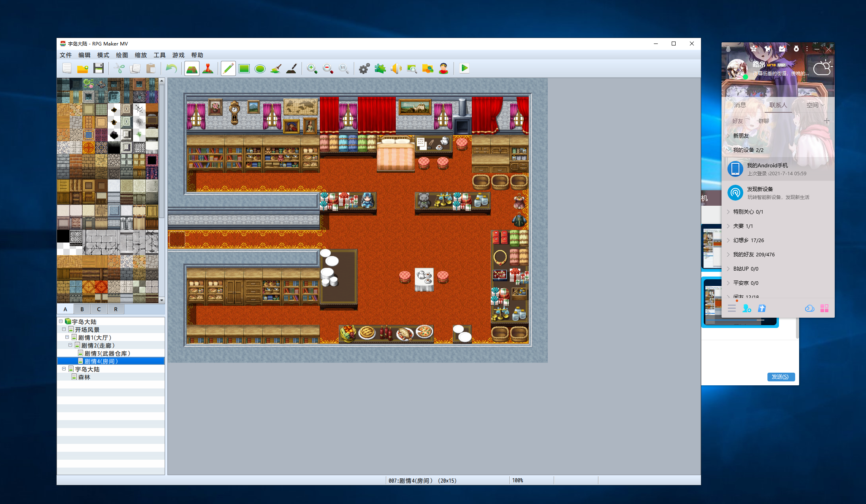The width and height of the screenshot is (866, 504).
Task: Click the 发送(S) send button
Action: [781, 377]
